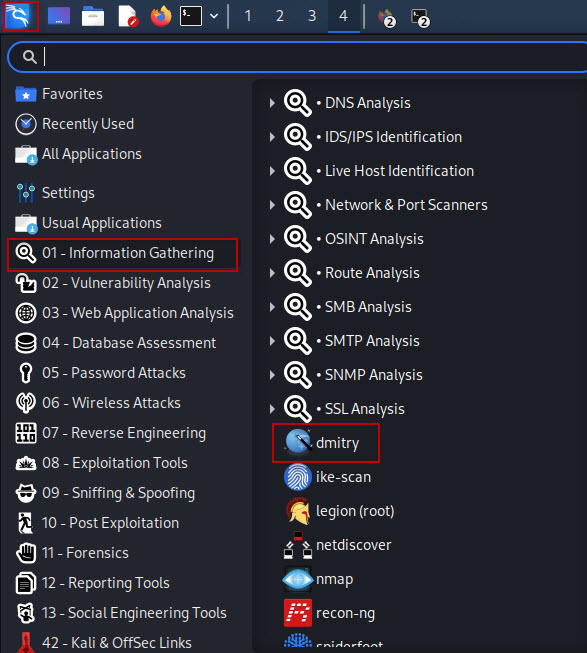Screen dimensions: 587x653
Task: Click the DNS Analysis label
Action: (x=368, y=103)
